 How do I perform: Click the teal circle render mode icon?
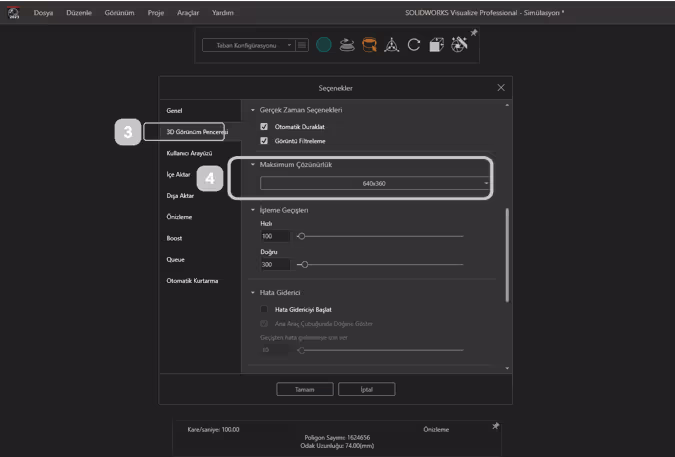coord(324,45)
